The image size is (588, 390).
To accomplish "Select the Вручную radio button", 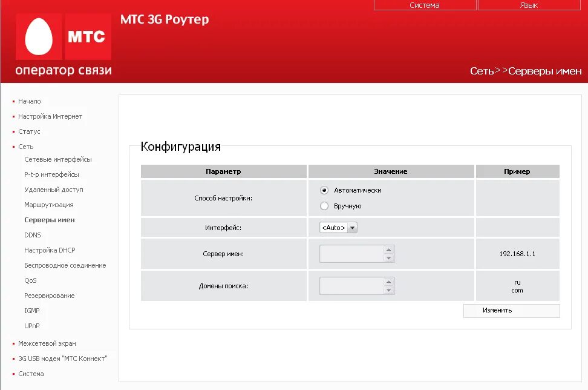I will [324, 206].
